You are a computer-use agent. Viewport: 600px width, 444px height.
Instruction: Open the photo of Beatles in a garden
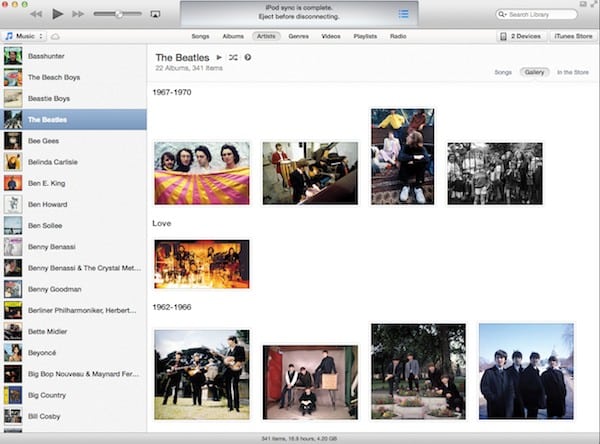click(x=418, y=371)
